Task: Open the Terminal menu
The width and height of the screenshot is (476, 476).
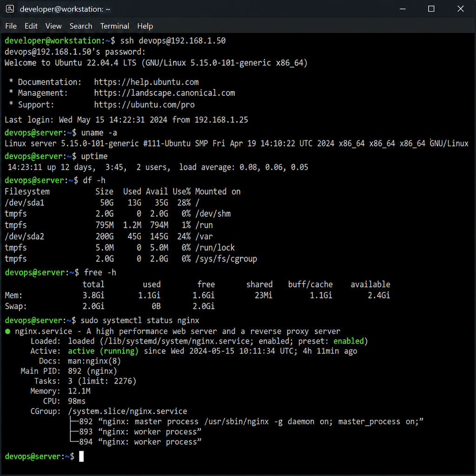Action: tap(115, 26)
